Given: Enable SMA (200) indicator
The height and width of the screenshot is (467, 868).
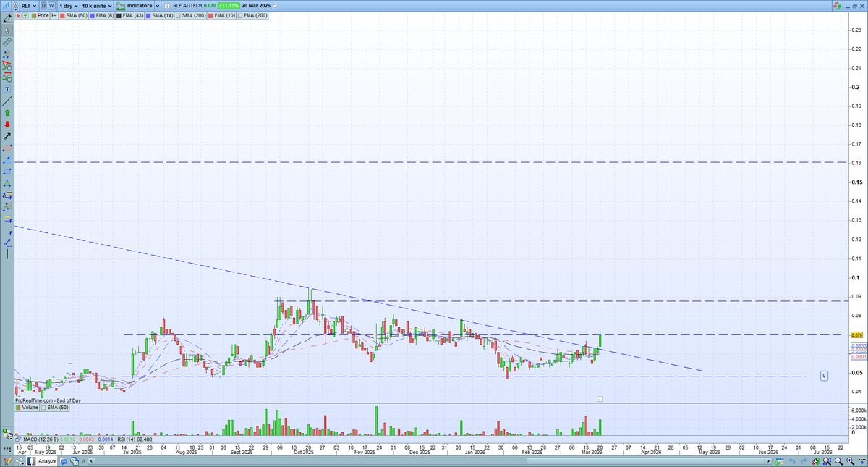Looking at the screenshot, I should tap(190, 16).
